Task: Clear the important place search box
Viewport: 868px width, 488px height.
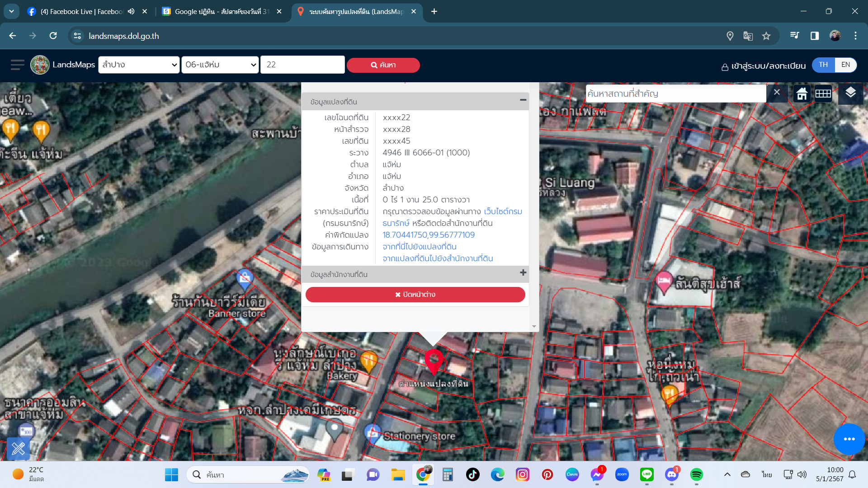Action: [777, 93]
